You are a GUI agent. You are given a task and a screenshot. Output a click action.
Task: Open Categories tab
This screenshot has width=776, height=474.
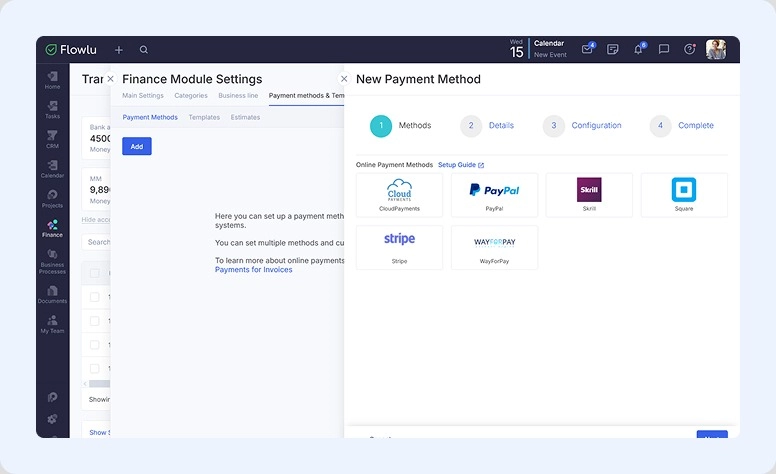(191, 95)
